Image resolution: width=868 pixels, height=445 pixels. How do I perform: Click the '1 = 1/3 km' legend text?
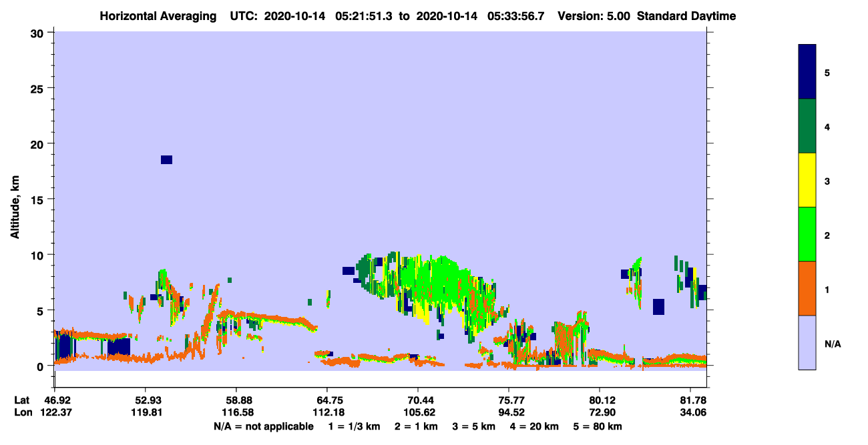coord(353,426)
